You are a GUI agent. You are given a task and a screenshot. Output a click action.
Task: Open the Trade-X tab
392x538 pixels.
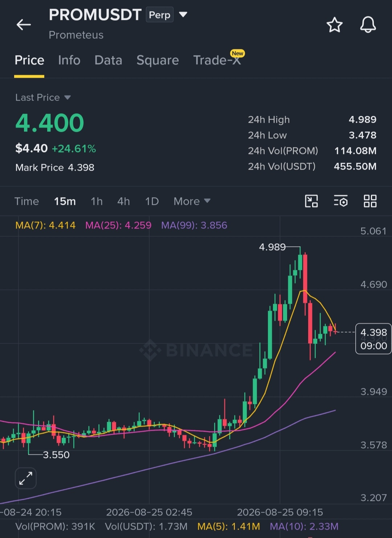point(217,60)
